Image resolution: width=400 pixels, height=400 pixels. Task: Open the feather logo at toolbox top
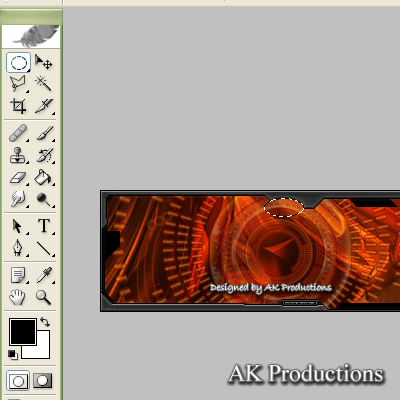31,36
